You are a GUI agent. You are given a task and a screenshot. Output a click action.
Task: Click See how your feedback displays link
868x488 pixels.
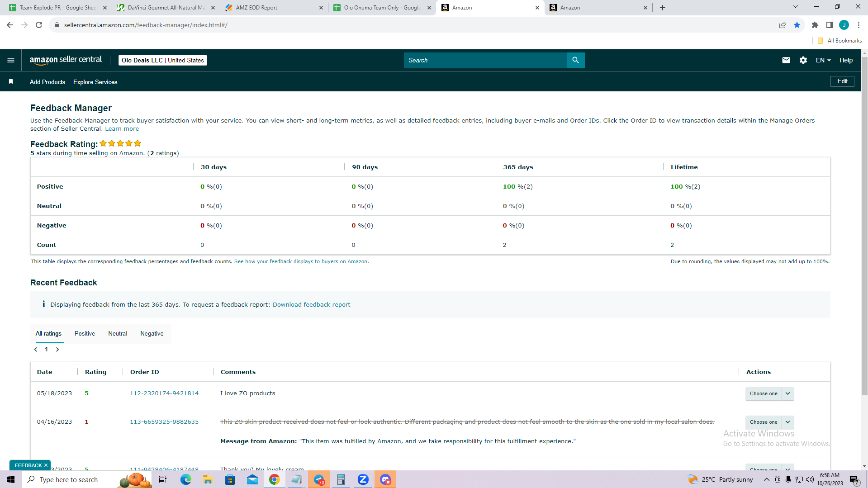tap(301, 262)
